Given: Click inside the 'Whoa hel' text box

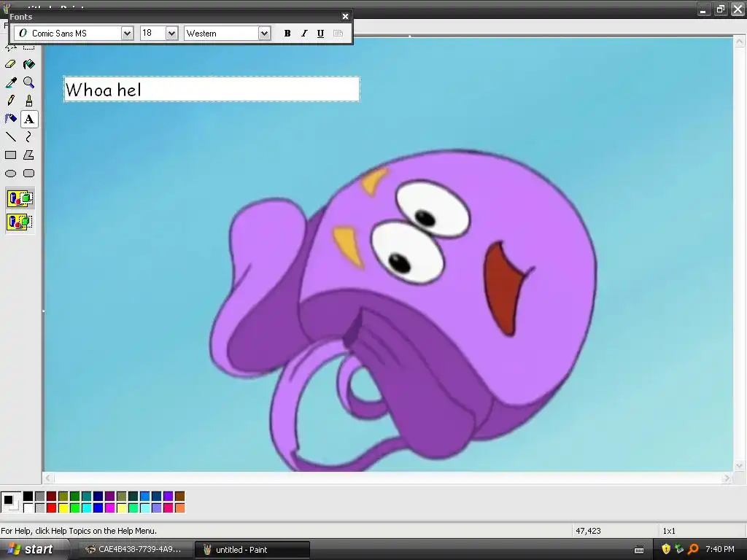Looking at the screenshot, I should click(x=212, y=89).
